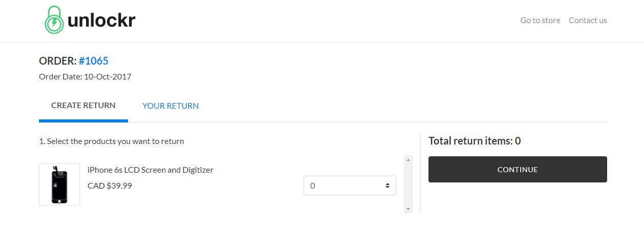Open the Go to store link
Viewport: 644px width, 226px height.
pos(540,20)
